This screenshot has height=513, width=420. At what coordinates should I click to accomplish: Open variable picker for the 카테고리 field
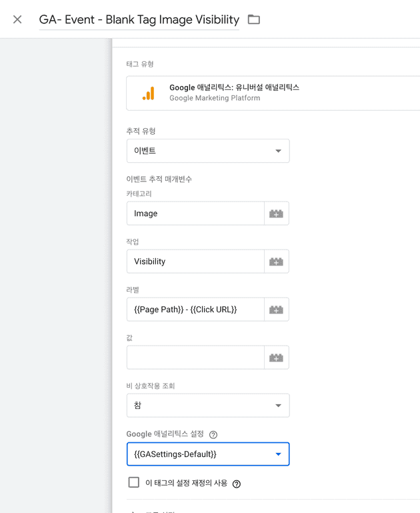(276, 213)
